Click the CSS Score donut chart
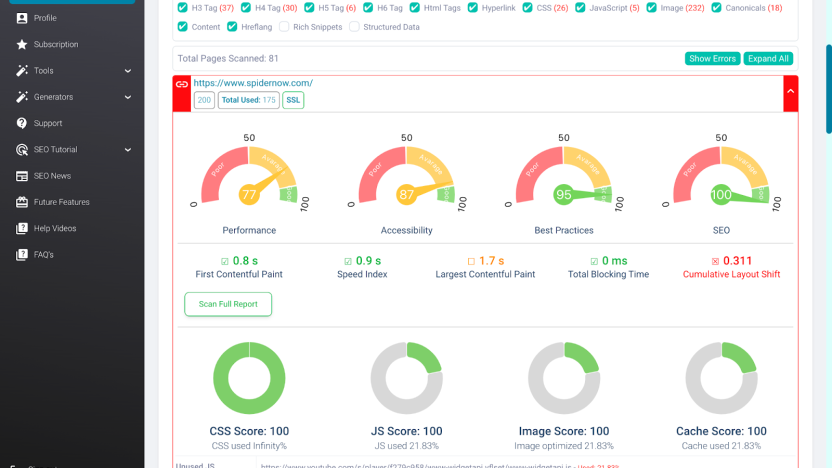Screen dimensions: 832x468 pyautogui.click(x=249, y=378)
